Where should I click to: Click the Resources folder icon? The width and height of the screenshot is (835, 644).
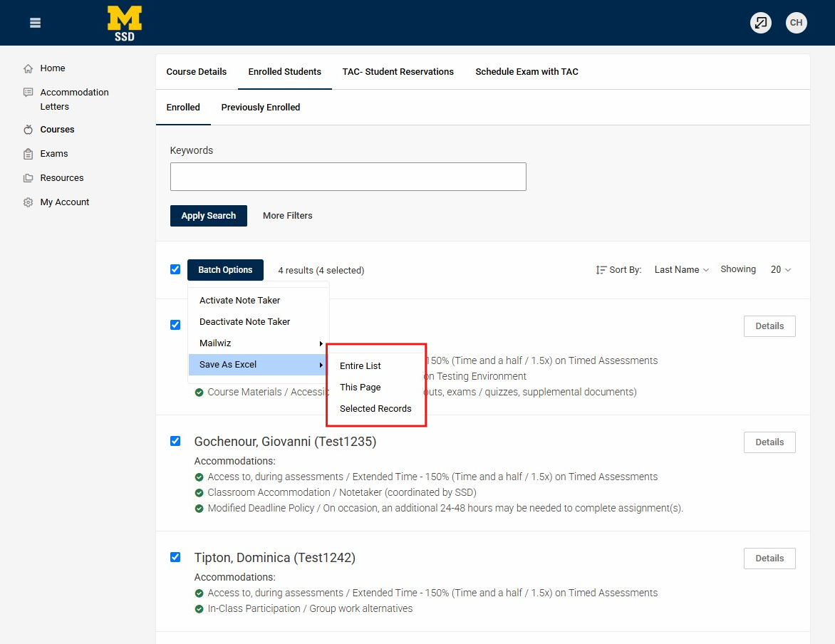click(x=28, y=178)
